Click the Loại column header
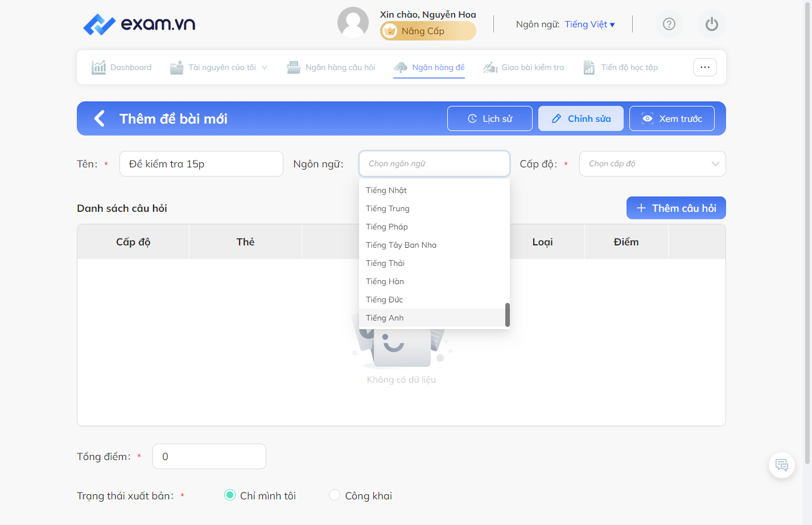 click(543, 242)
